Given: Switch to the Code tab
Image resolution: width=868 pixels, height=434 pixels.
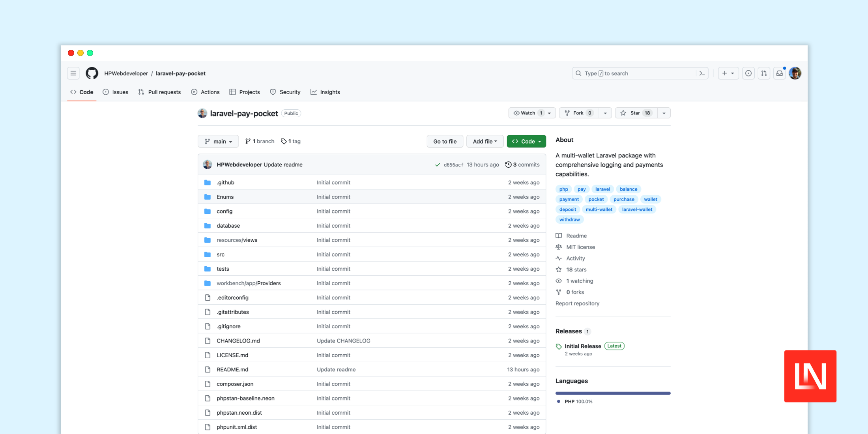Looking at the screenshot, I should pos(82,92).
